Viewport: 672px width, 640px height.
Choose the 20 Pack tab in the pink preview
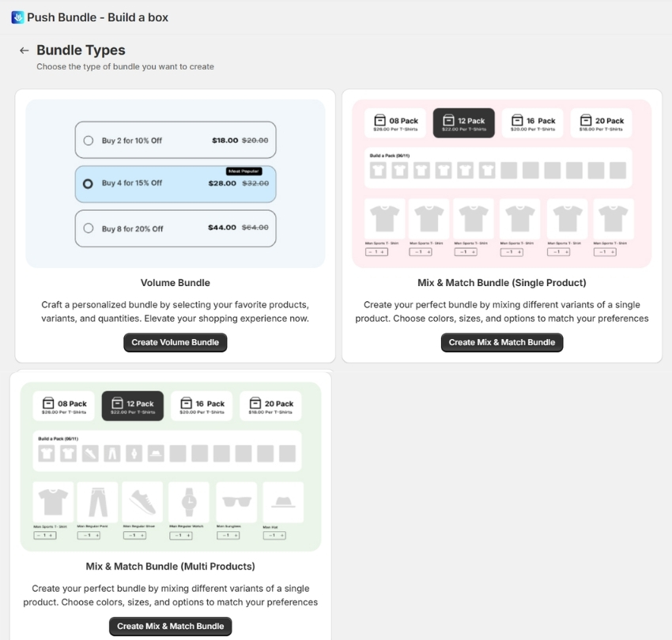602,123
